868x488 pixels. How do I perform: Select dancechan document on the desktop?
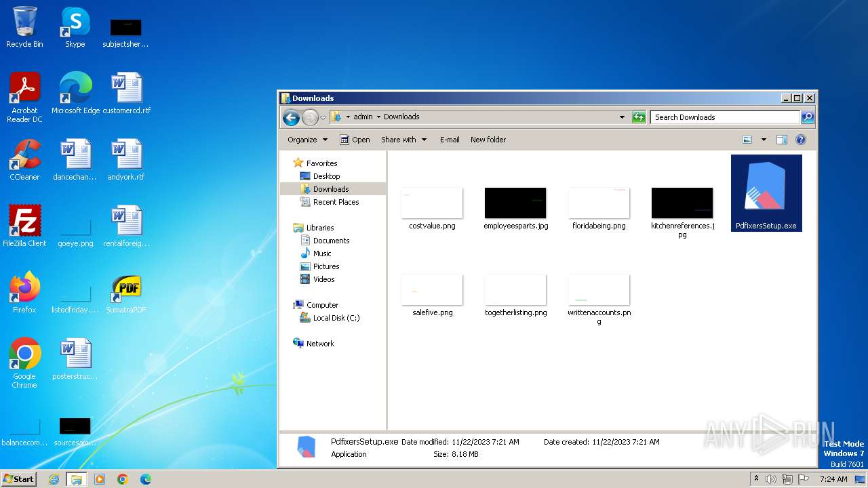[75, 160]
